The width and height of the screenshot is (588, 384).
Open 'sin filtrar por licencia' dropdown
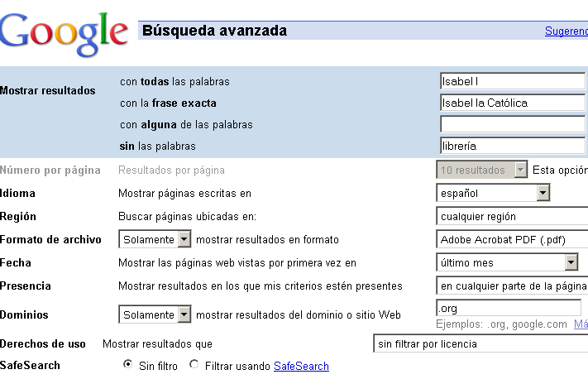click(480, 343)
